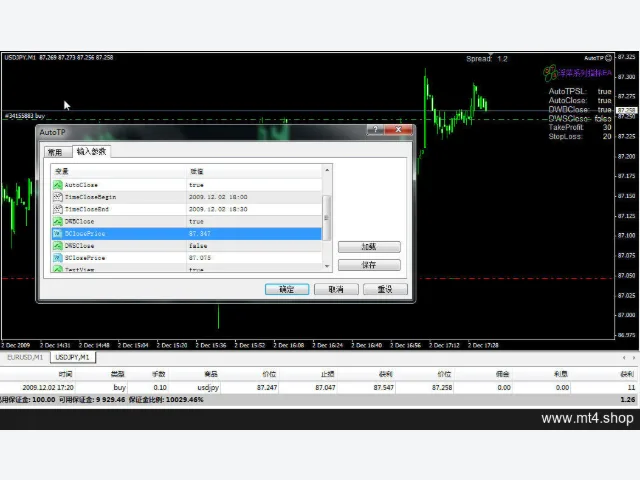Click the DWSClose value false
This screenshot has width=640, height=480.
coord(198,246)
